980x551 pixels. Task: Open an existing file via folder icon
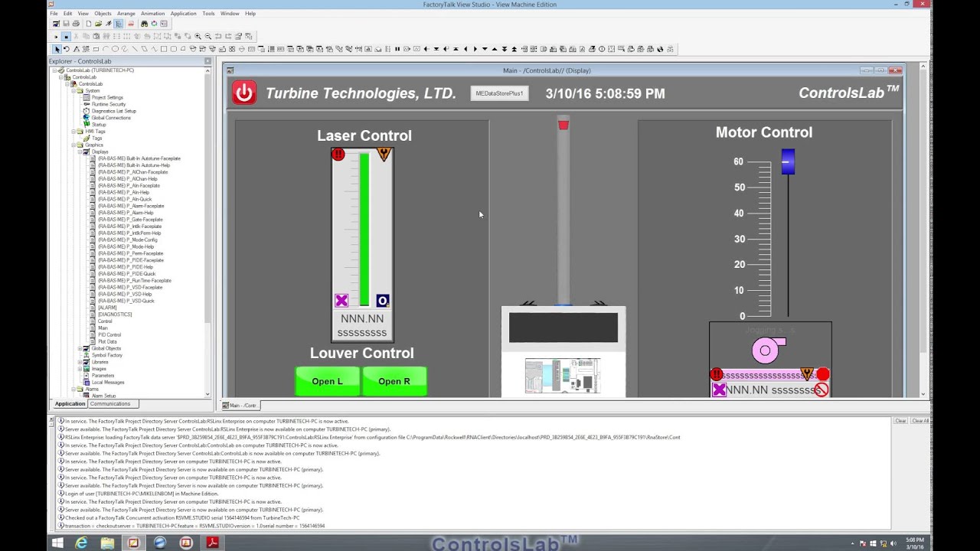[98, 24]
